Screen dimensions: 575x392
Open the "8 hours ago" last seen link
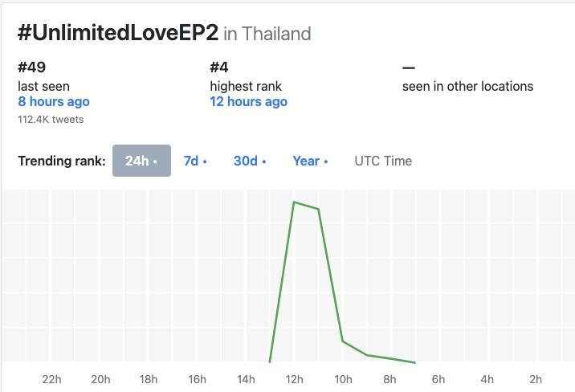coord(54,102)
